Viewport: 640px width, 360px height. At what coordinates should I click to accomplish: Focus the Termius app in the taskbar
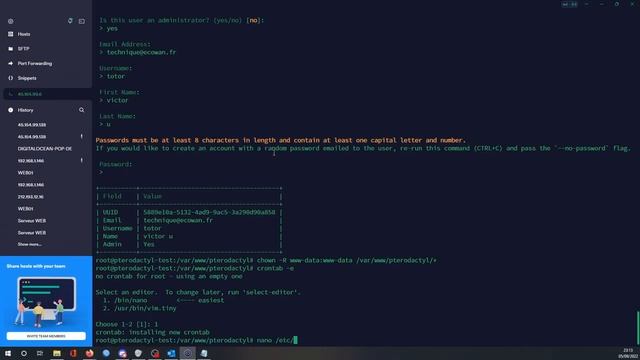[188, 353]
